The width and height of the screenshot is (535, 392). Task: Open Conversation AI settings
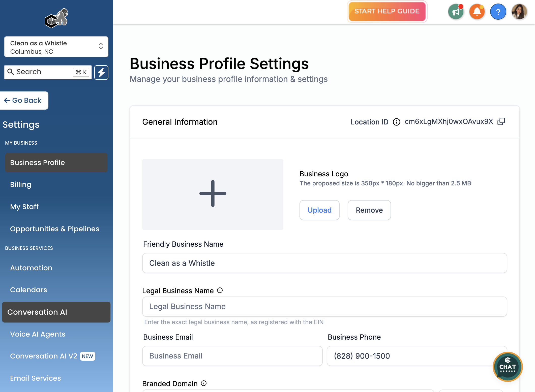click(x=56, y=312)
